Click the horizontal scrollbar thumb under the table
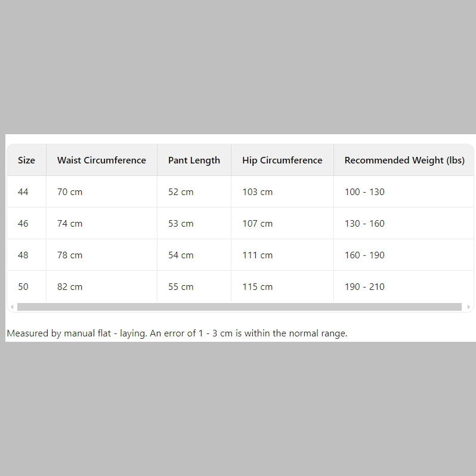 point(239,307)
